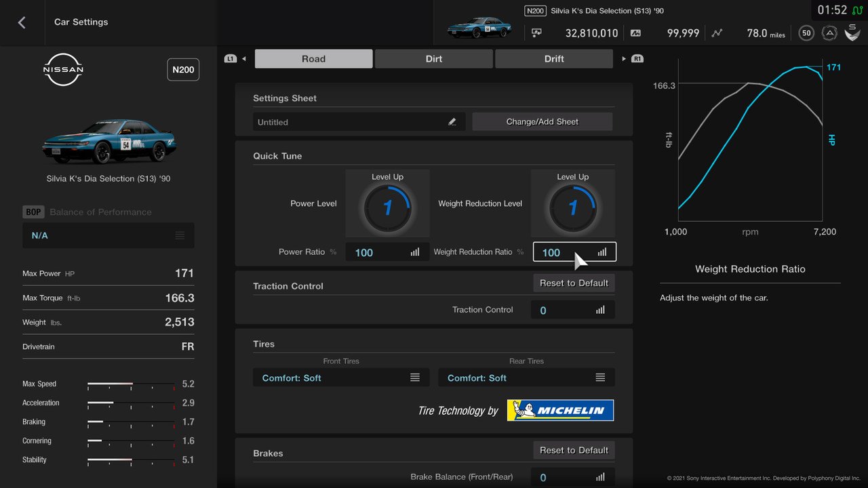Click the distance graph icon beside 78.0 miles
This screenshot has height=488, width=868.
pos(717,33)
